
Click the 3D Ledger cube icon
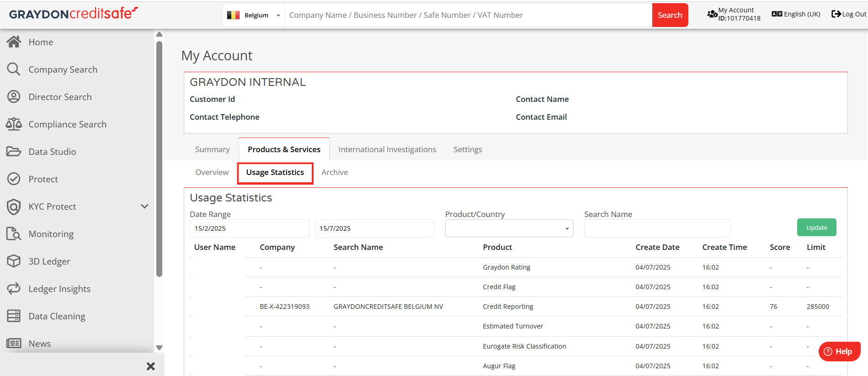[14, 261]
